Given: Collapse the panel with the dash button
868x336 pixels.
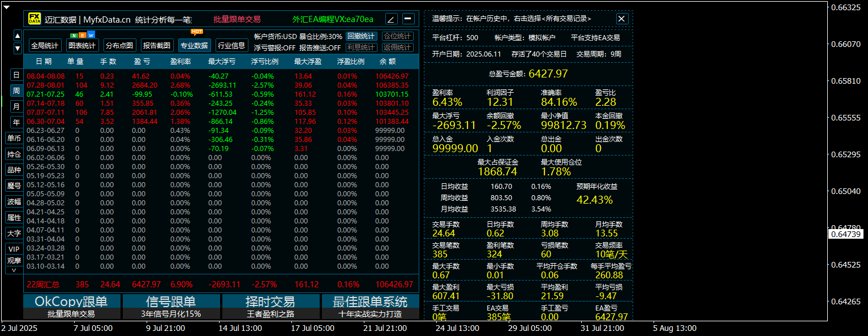Looking at the screenshot, I should tap(409, 19).
